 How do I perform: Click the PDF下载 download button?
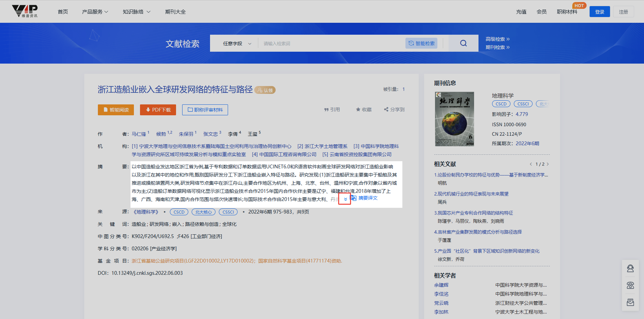[x=158, y=110]
